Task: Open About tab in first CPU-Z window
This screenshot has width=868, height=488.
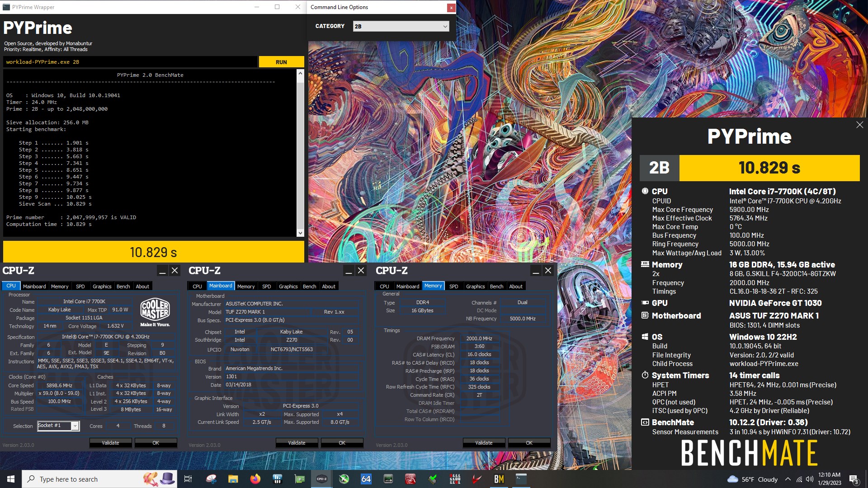Action: tap(142, 286)
